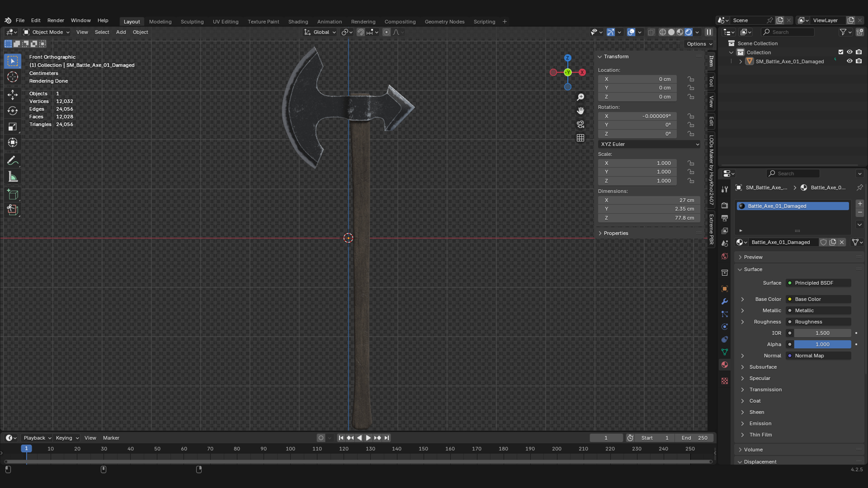Switch orthographic/perspective grid icon
868x488 pixels.
click(580, 138)
